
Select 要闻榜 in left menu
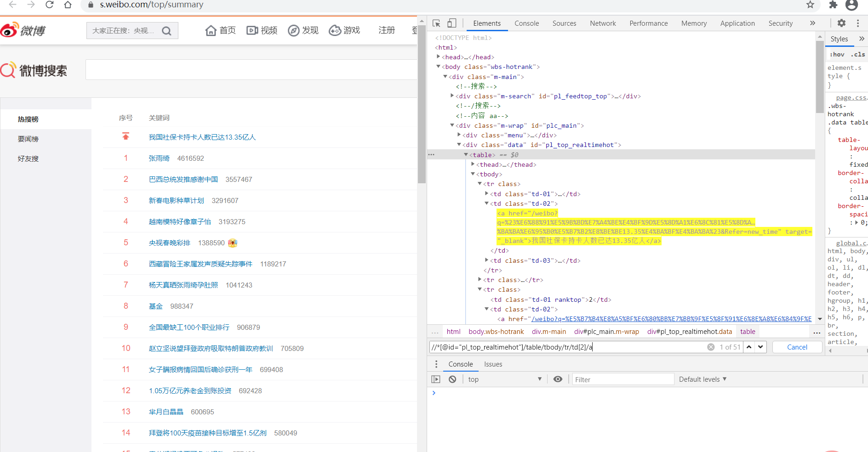[x=28, y=139]
